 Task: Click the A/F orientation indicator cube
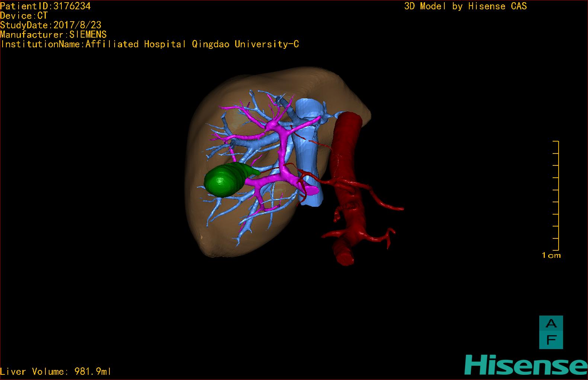click(x=551, y=332)
